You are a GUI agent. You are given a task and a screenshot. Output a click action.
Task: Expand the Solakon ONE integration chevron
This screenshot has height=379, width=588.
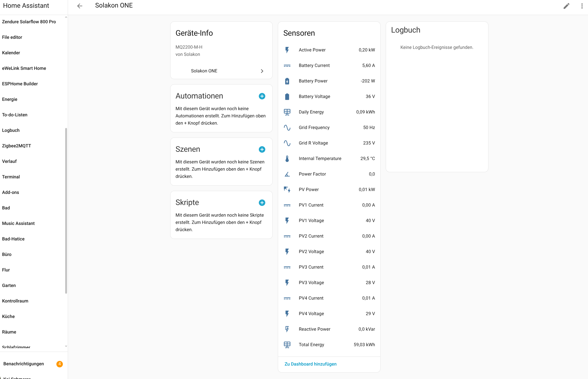click(262, 71)
